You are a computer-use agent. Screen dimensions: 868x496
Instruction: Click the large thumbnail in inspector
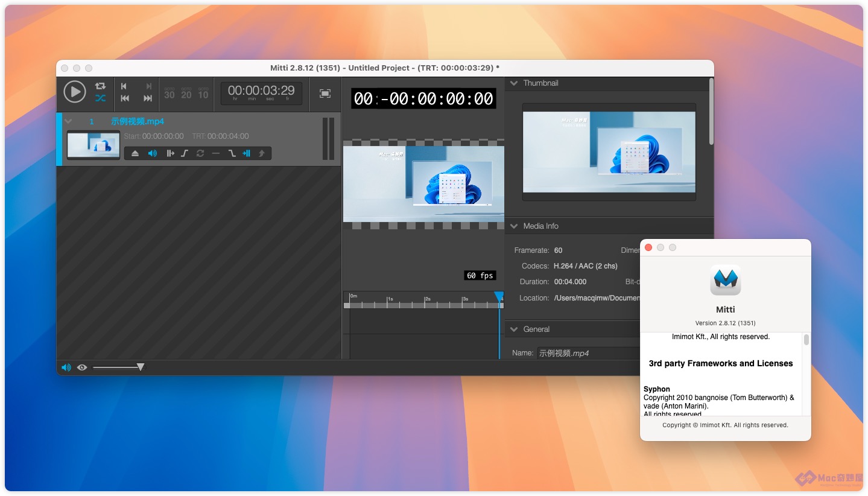tap(609, 152)
